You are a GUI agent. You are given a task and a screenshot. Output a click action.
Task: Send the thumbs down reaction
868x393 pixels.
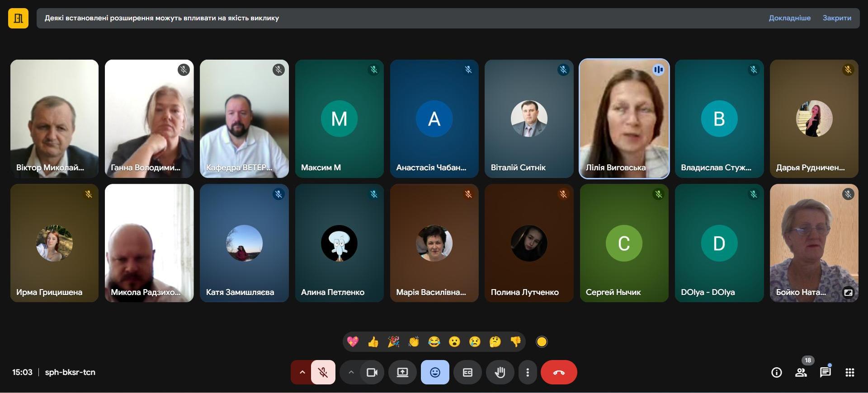tap(515, 342)
